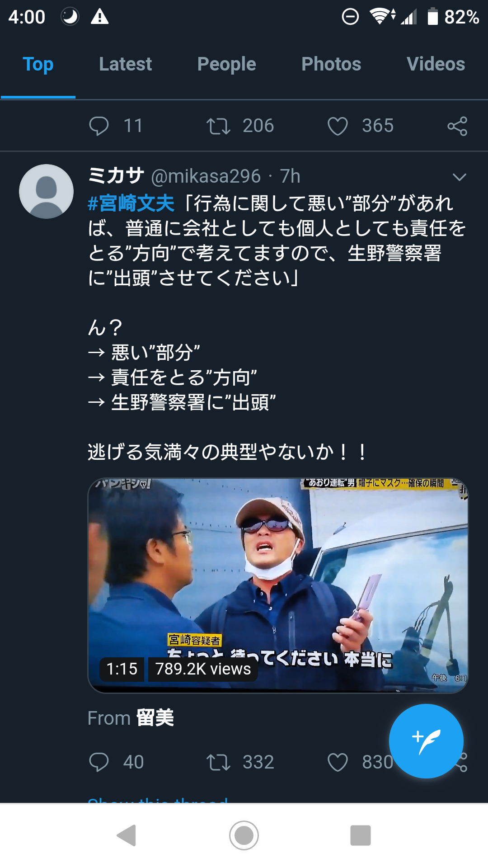The height and width of the screenshot is (868, 488).
Task: Switch to the People tab
Action: pyautogui.click(x=226, y=64)
